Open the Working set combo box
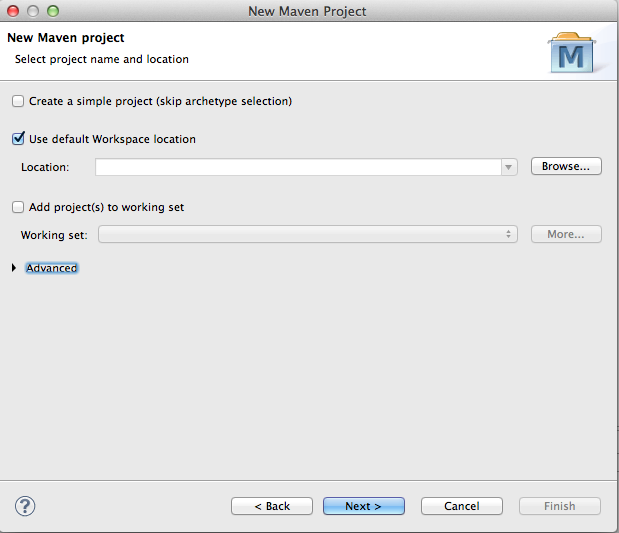Viewport: 619px width, 533px height. point(308,235)
